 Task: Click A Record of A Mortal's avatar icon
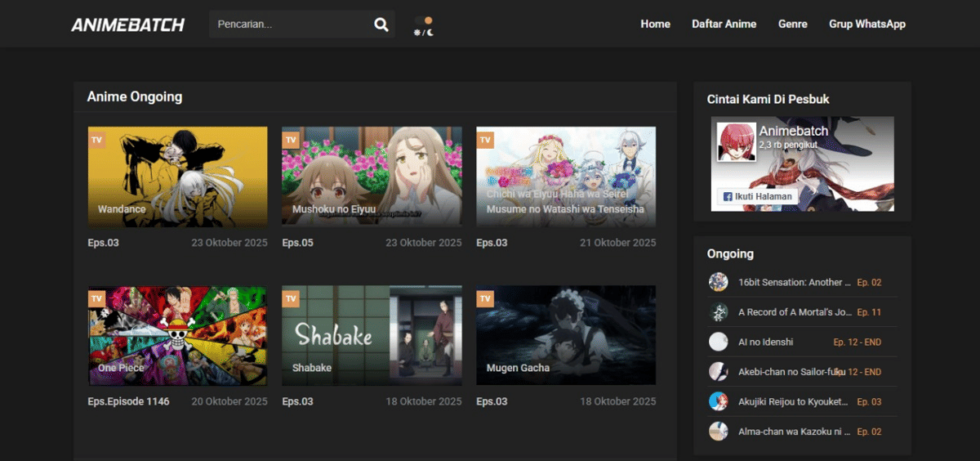tap(718, 312)
